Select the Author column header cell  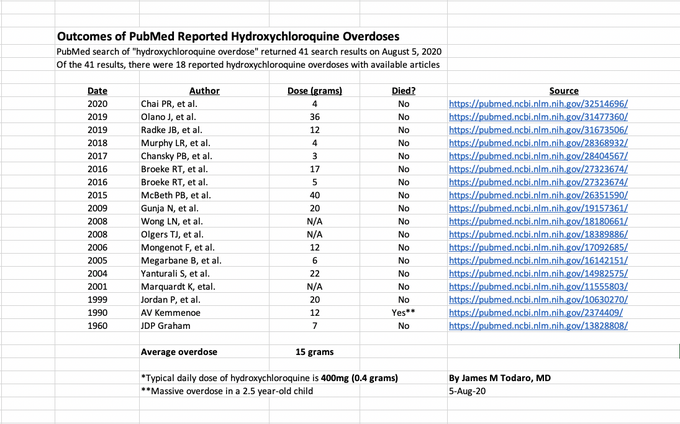tap(204, 91)
